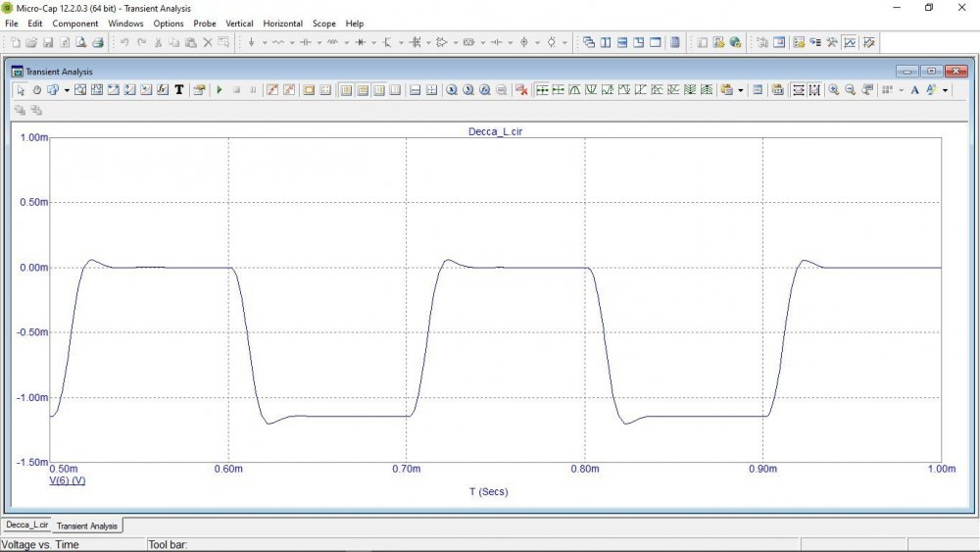This screenshot has height=552, width=980.
Task: Click the Save file icon
Action: click(x=48, y=43)
